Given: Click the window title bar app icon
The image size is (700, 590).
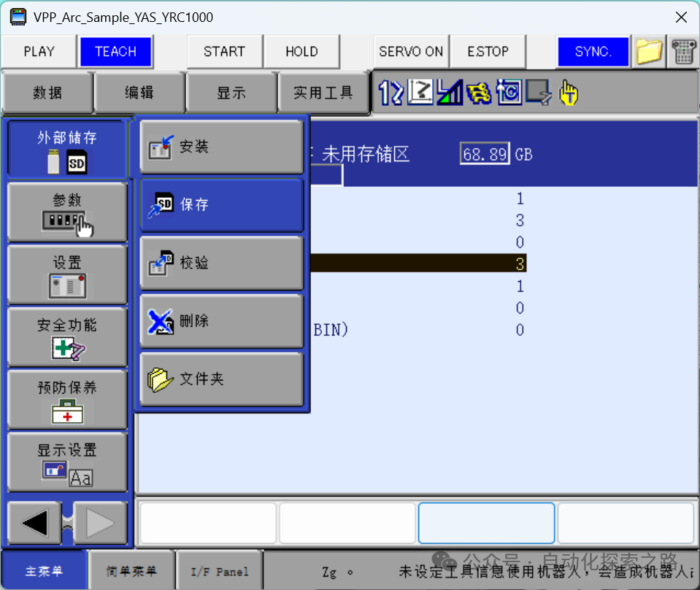Looking at the screenshot, I should point(18,17).
